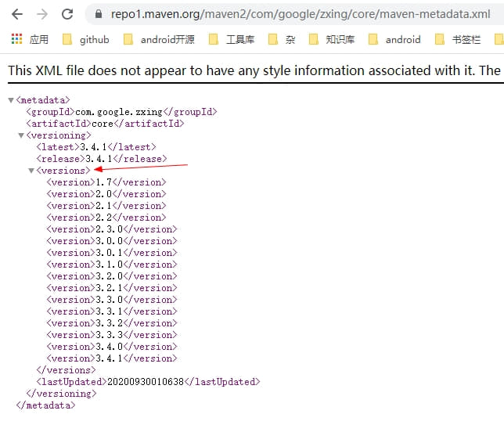Click the version 3.3.0 entry

112,300
